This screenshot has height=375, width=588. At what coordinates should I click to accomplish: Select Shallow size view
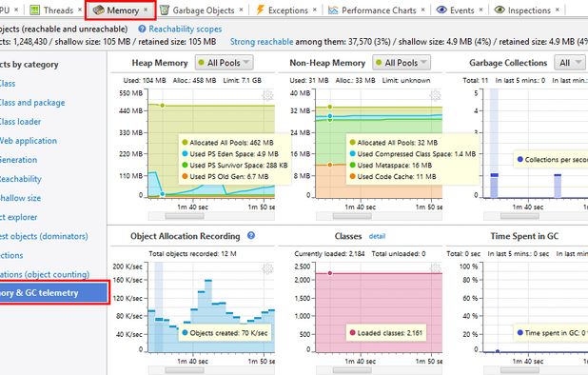click(x=20, y=198)
